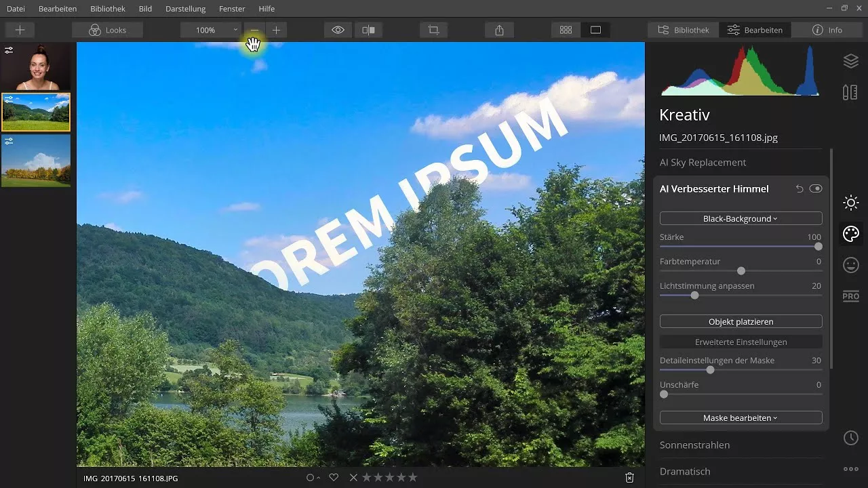Open the 100% zoom level dropdown
The width and height of the screenshot is (868, 488).
point(210,29)
